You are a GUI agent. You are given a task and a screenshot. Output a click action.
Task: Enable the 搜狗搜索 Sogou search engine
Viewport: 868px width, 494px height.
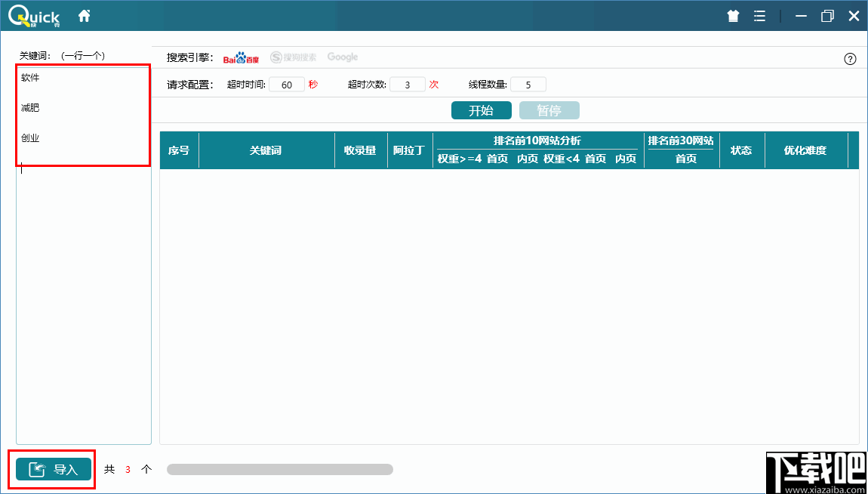coord(295,57)
